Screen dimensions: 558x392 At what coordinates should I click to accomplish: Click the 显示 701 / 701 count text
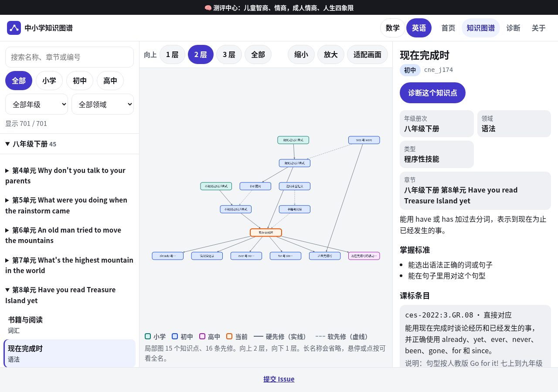[26, 124]
